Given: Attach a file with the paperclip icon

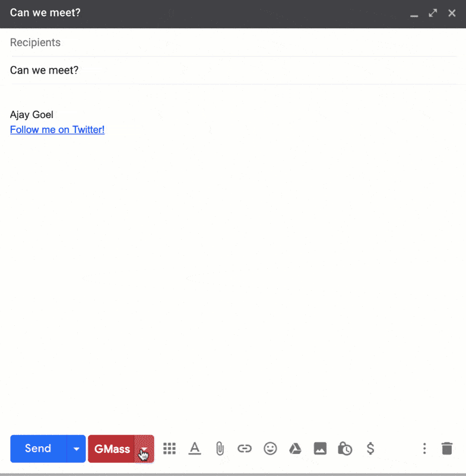Looking at the screenshot, I should [220, 449].
